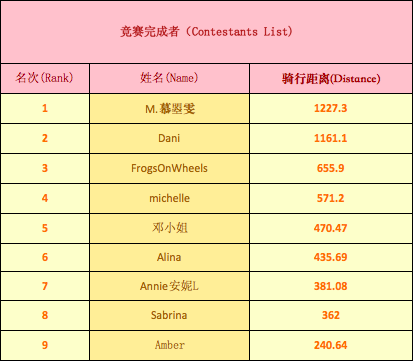The image size is (413, 361).
Task: Click the Annie安妮L name cell
Action: click(169, 286)
